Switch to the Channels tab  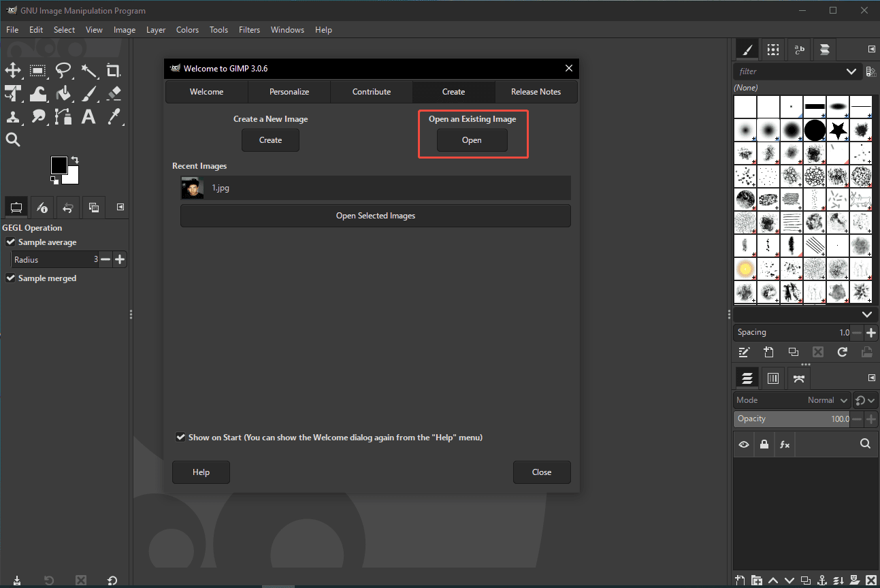click(773, 378)
